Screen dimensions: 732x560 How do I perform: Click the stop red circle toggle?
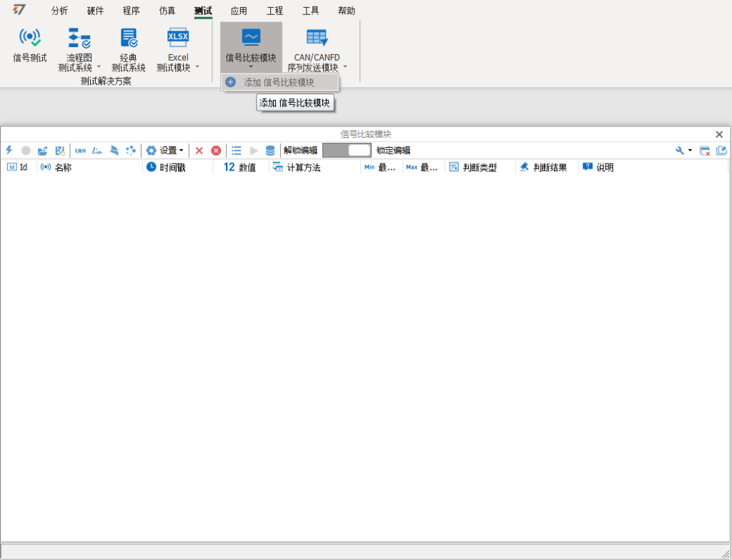pyautogui.click(x=216, y=150)
